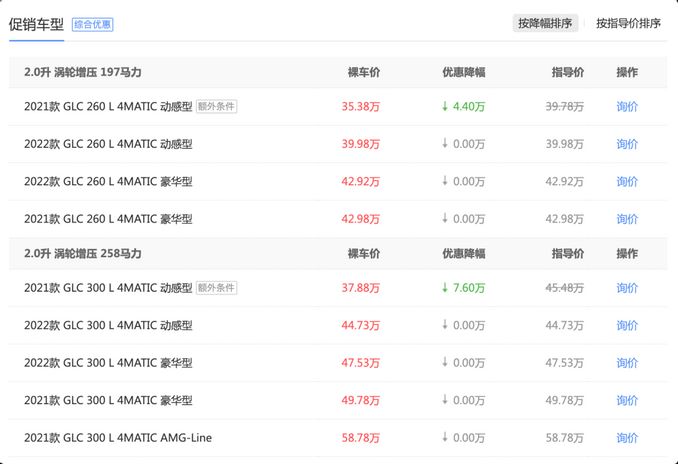Click the 综合优惠 tag
Screen dimensions: 678x464
point(93,24)
